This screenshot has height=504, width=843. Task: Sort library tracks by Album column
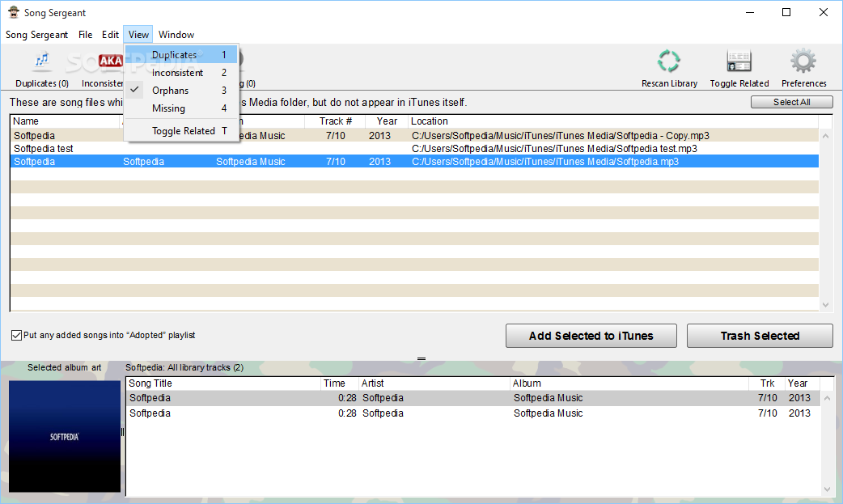(x=629, y=383)
